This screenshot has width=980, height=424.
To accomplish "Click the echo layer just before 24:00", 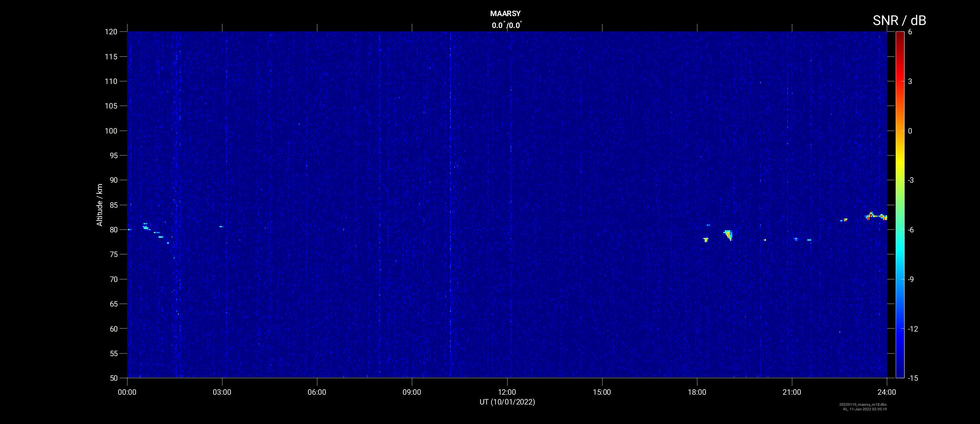I will tap(876, 216).
